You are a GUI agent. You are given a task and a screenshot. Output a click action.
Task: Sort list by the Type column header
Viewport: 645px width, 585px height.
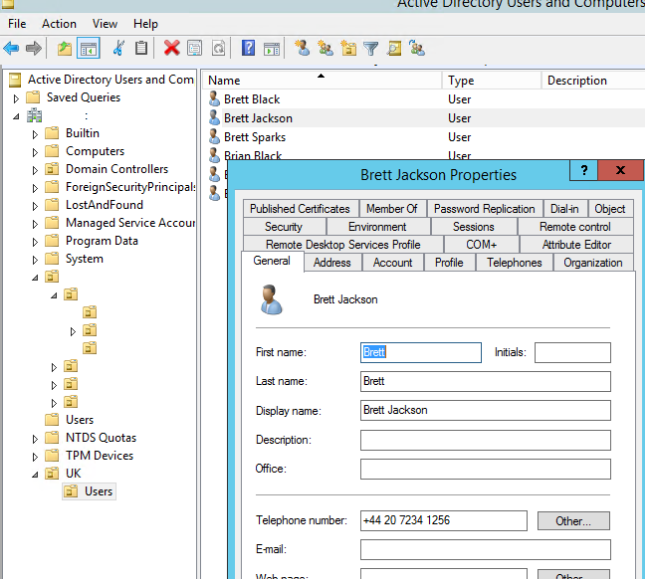tap(492, 80)
